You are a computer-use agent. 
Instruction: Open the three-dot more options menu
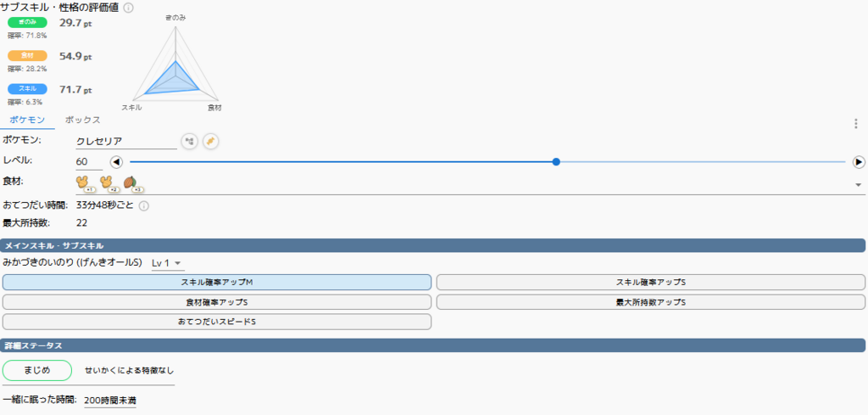click(x=857, y=124)
